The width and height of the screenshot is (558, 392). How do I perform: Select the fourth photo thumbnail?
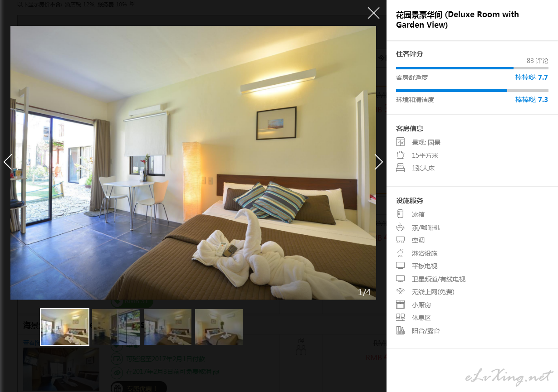click(219, 327)
